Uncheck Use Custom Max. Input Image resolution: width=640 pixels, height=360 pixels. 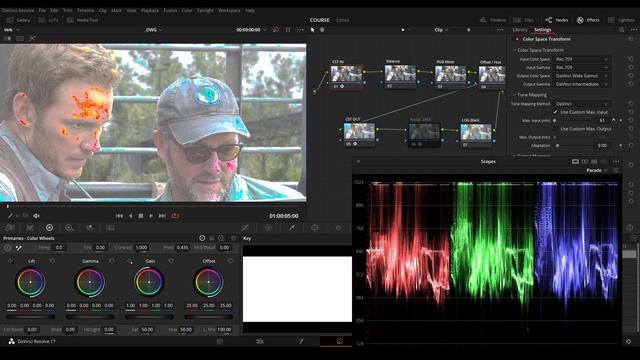(555, 112)
